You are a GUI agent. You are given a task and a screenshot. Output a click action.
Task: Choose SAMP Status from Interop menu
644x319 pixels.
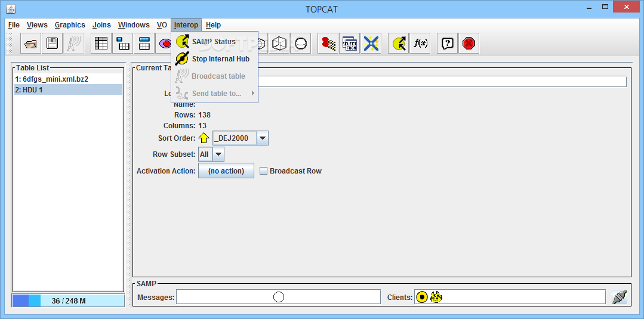click(x=214, y=42)
